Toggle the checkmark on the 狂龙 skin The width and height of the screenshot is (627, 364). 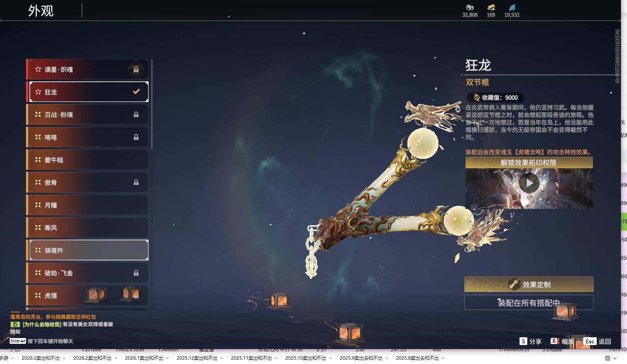[135, 91]
